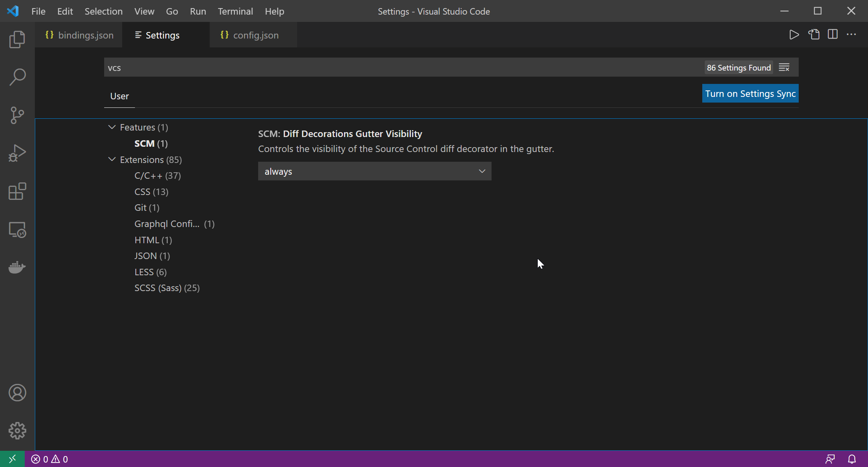Click the open remote window status icon

(12, 458)
